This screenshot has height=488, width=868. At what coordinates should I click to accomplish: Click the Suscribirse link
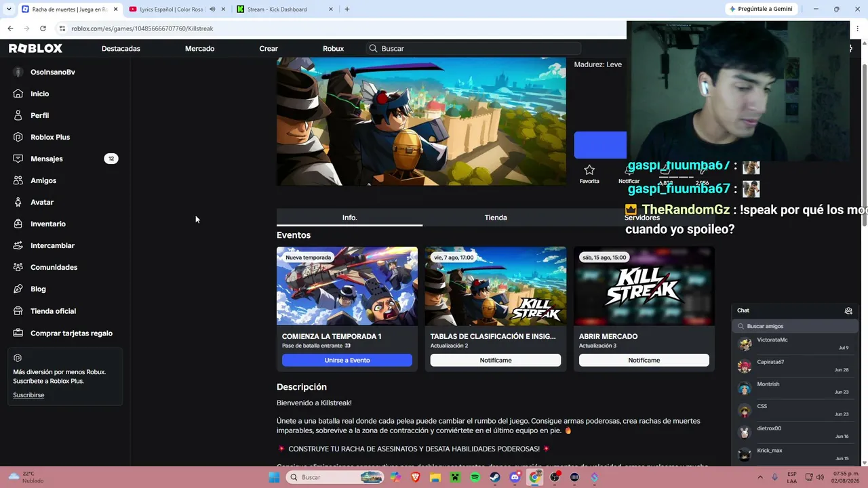[x=28, y=395]
